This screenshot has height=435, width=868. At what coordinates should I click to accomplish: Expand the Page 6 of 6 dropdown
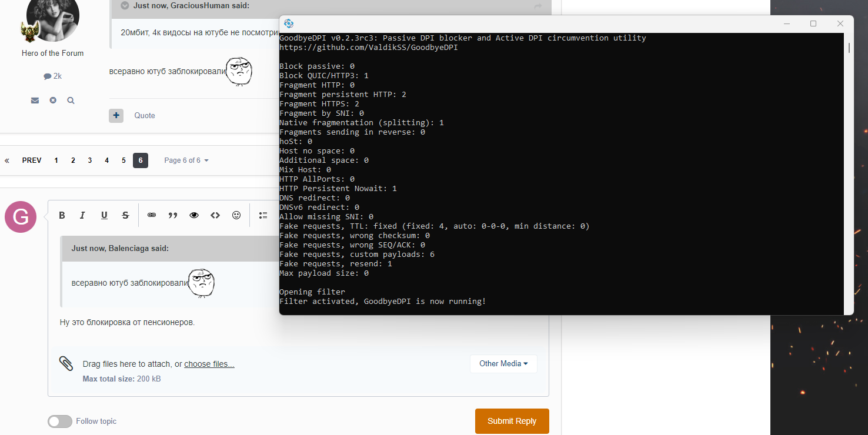click(x=186, y=160)
